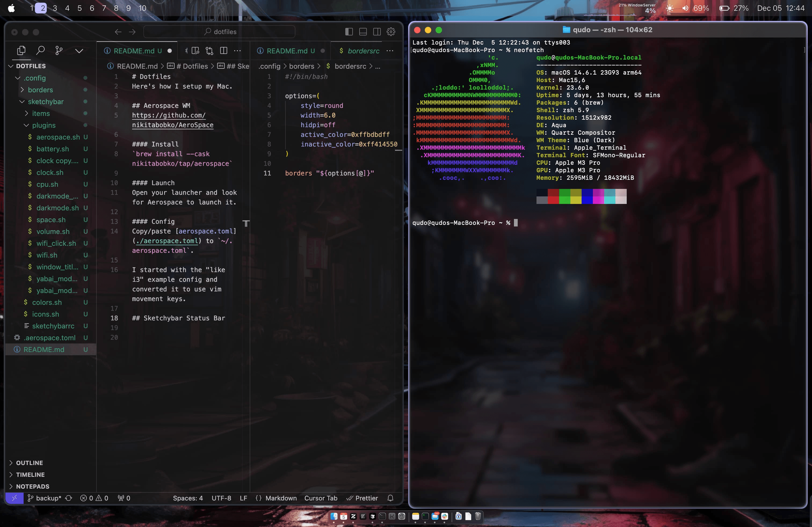Toggle the secondary sidebar layout button
Screen dimensions: 812x527
coord(377,32)
